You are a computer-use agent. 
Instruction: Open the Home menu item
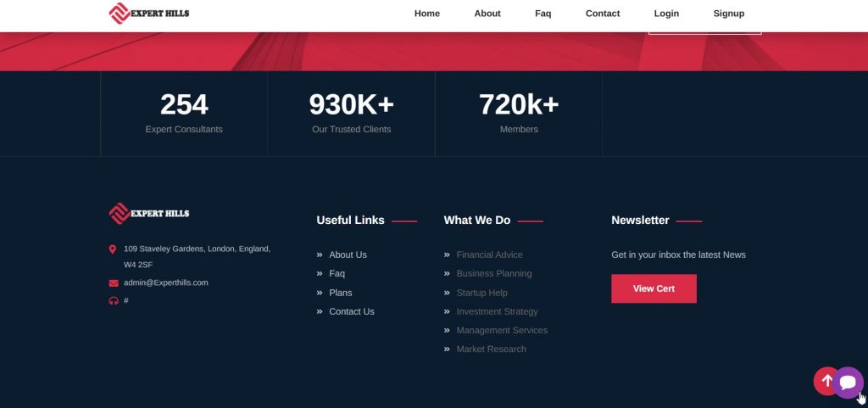point(427,14)
